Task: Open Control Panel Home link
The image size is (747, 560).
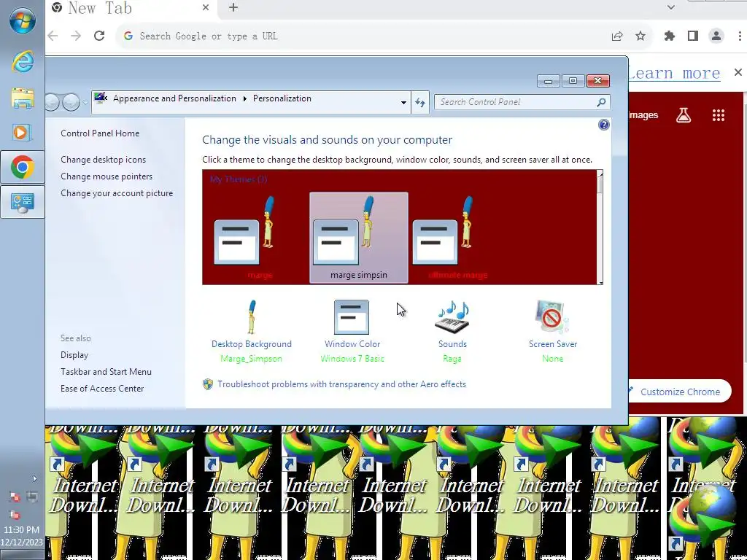Action: tap(100, 133)
